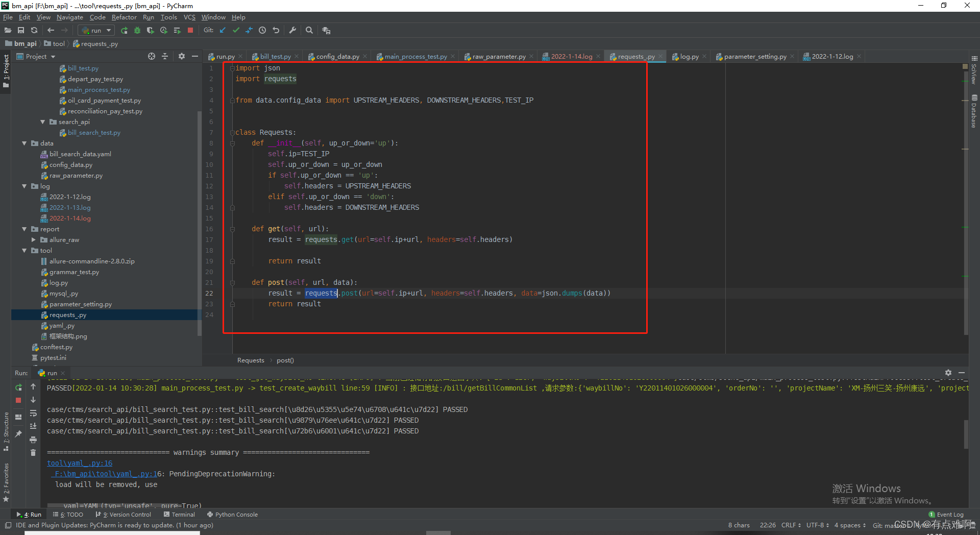Open Settings via the wrench icon
Viewport: 980px width, 535px height.
point(292,31)
